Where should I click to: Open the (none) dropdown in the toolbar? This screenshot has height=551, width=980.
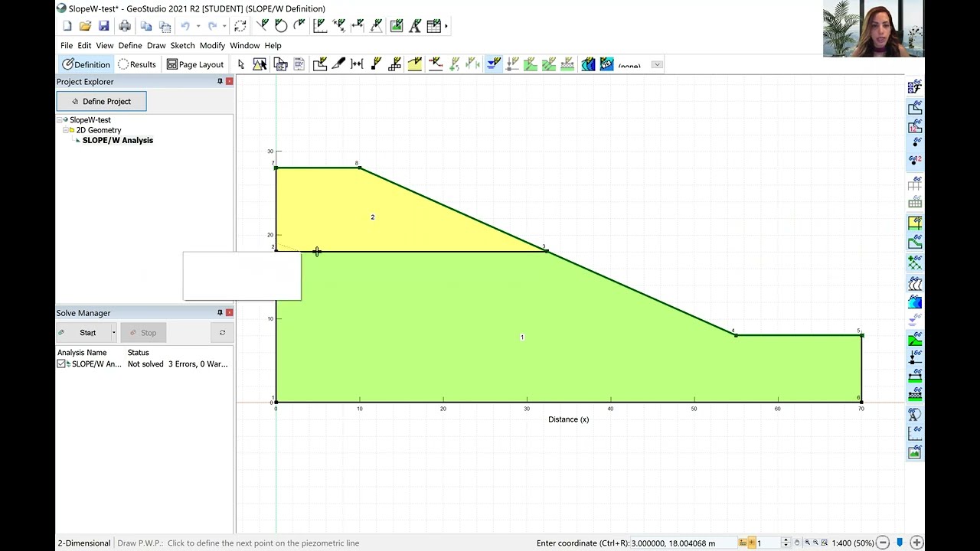[657, 64]
